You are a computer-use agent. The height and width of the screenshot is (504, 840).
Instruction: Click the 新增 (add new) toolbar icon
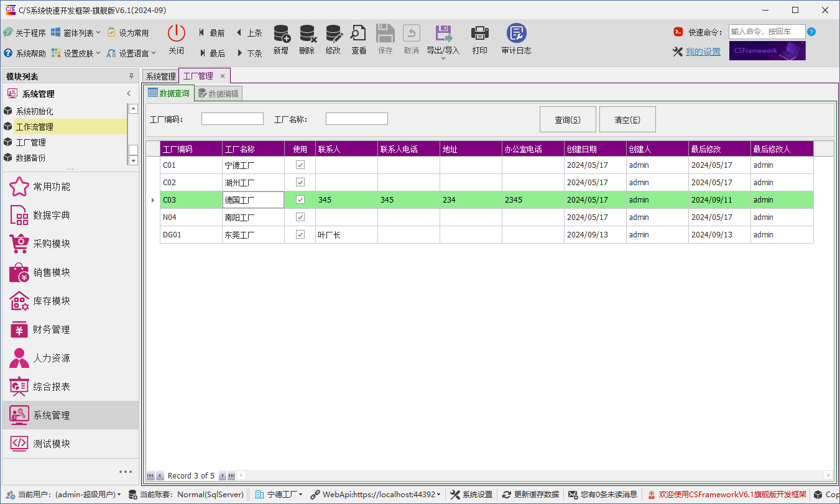click(x=281, y=40)
